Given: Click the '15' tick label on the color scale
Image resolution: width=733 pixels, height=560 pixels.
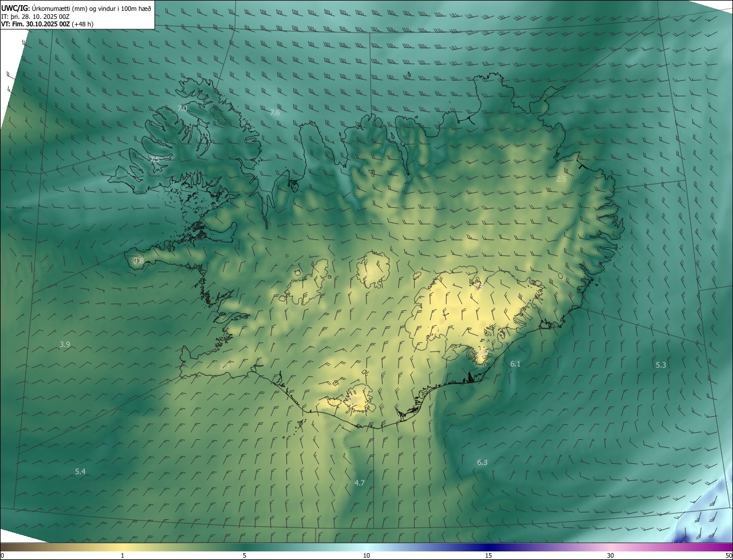Looking at the screenshot, I should [488, 555].
